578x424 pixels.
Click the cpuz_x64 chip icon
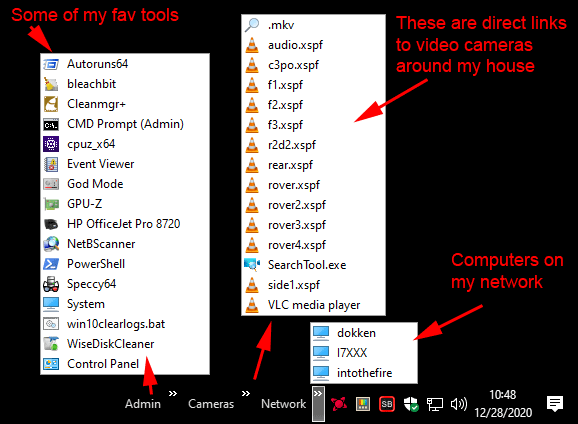[51, 144]
